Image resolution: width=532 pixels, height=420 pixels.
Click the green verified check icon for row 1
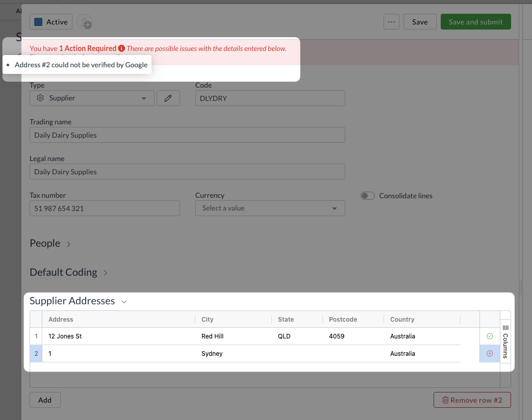coord(490,336)
